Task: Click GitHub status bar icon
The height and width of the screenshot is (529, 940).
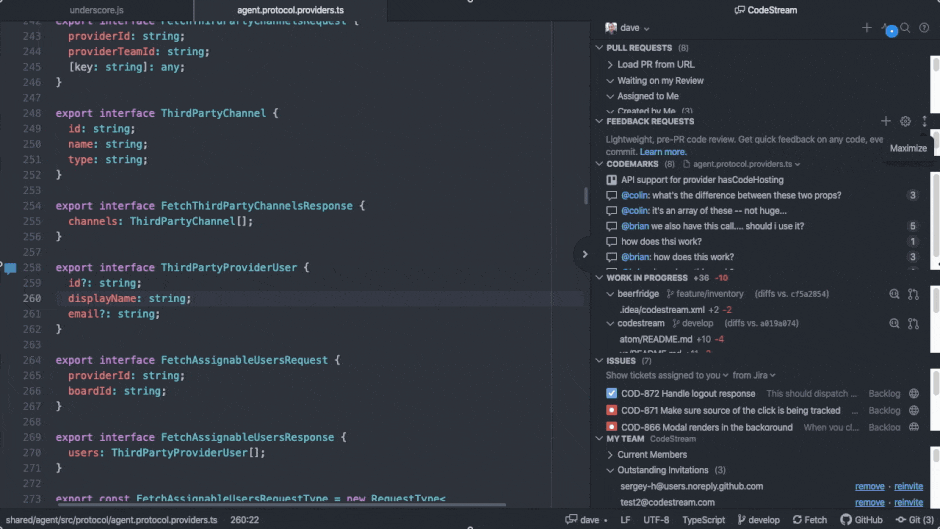Action: point(861,520)
